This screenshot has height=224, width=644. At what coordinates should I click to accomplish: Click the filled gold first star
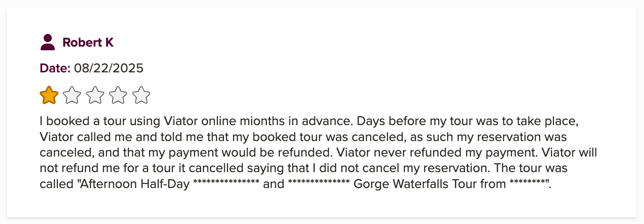49,95
